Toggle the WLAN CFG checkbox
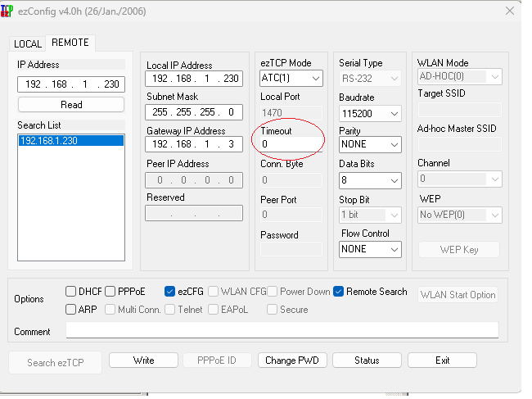This screenshot has width=532, height=399. pos(213,292)
